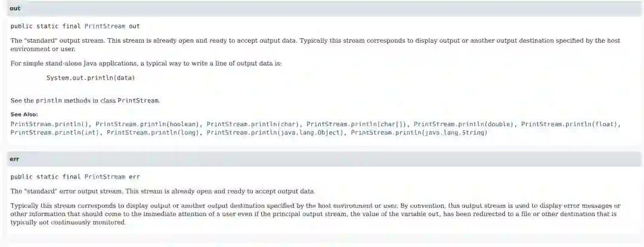Follow the PrintStream link after 'in class'

138,101
